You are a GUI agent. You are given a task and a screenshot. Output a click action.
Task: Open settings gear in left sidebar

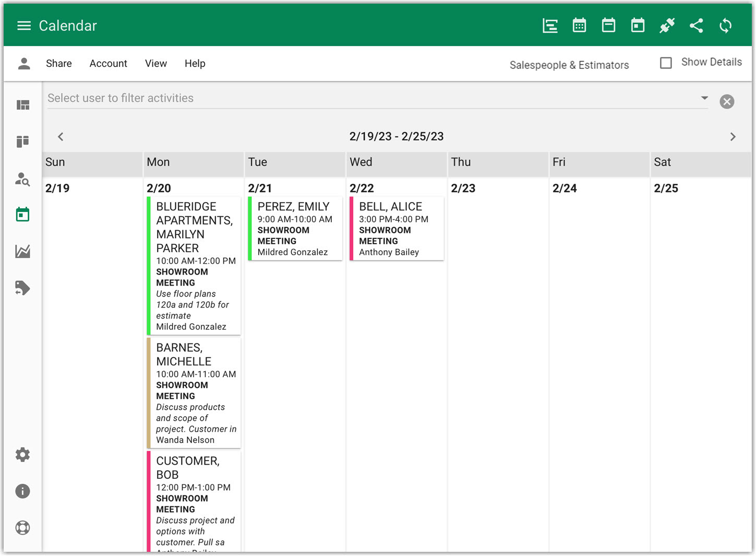[22, 455]
